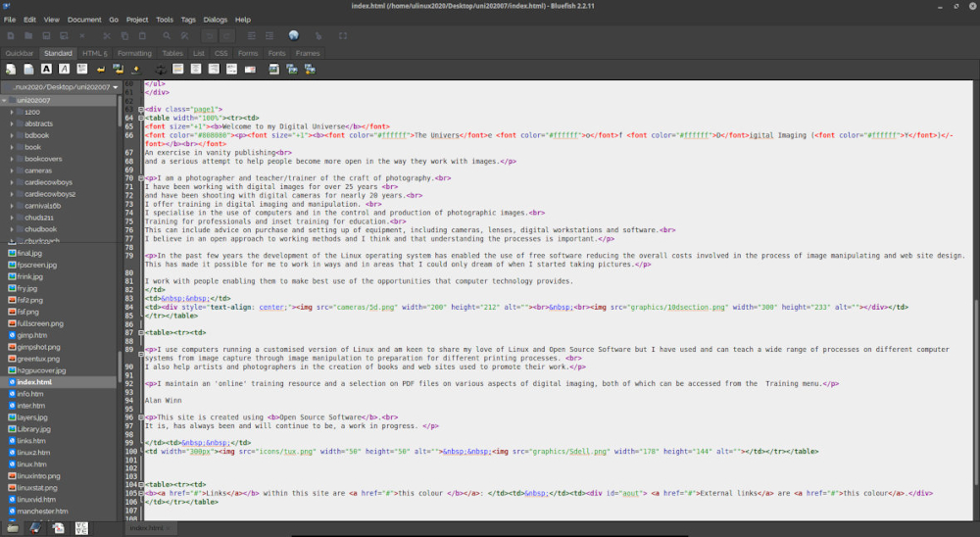Select fullscreen.png in the file list
The image size is (980, 537).
[x=40, y=323]
